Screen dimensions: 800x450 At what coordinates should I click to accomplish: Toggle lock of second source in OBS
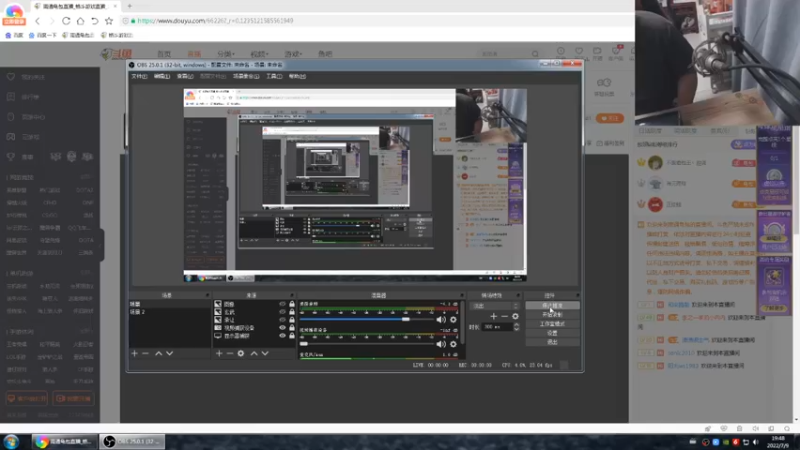pos(292,312)
